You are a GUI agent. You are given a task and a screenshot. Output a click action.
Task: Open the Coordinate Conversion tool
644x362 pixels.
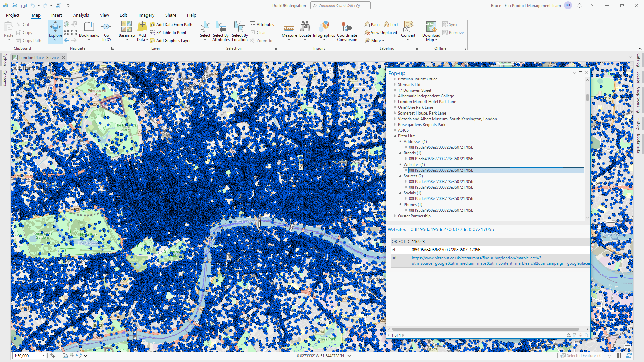pos(347,31)
